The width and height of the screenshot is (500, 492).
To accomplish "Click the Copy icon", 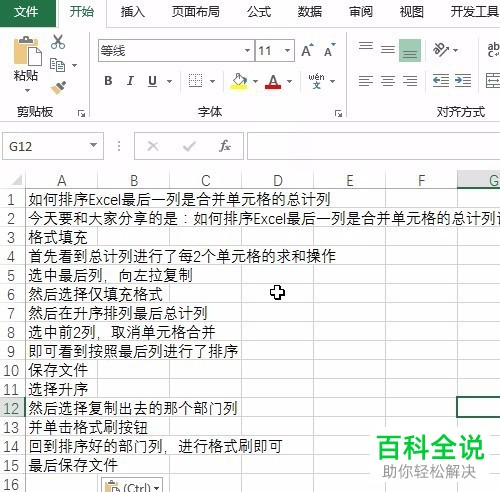I will click(57, 65).
